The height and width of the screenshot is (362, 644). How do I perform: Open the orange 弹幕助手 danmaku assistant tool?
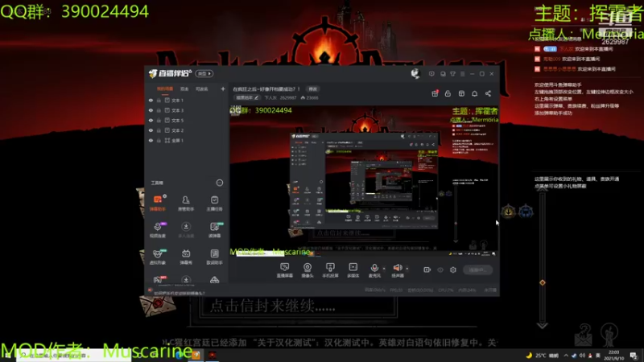point(158,203)
